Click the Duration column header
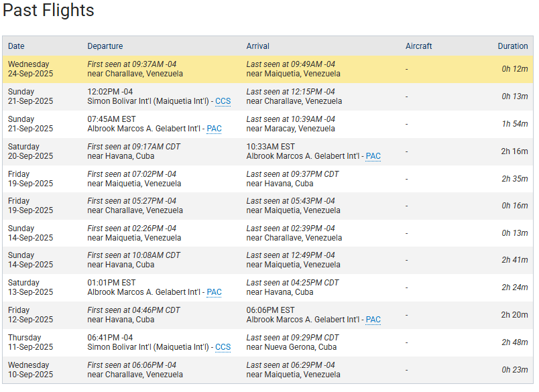This screenshot has width=539, height=392. [x=512, y=46]
